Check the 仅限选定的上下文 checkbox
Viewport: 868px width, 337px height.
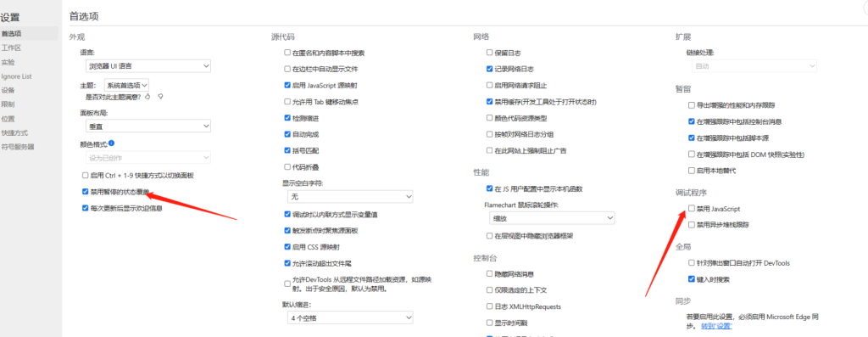(x=489, y=289)
